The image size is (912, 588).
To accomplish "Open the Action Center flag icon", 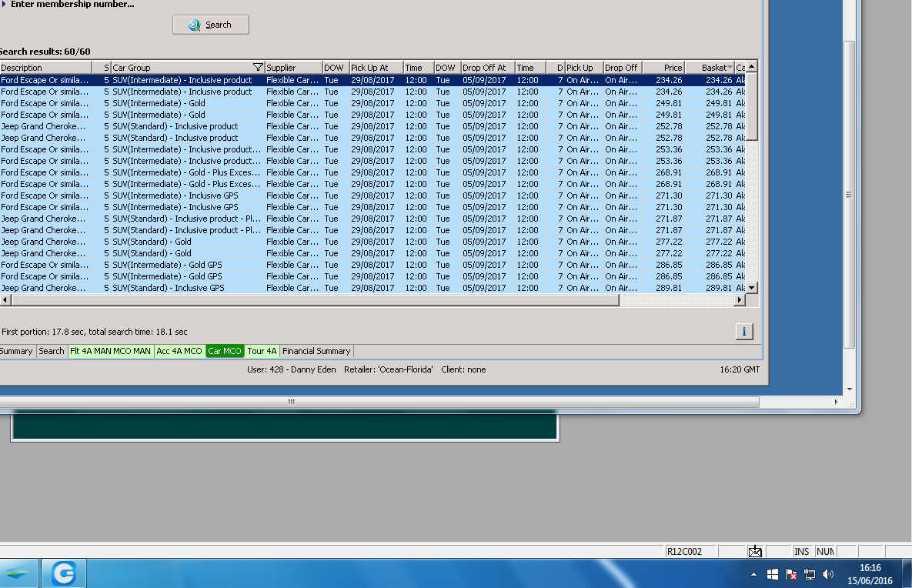I will pyautogui.click(x=791, y=574).
